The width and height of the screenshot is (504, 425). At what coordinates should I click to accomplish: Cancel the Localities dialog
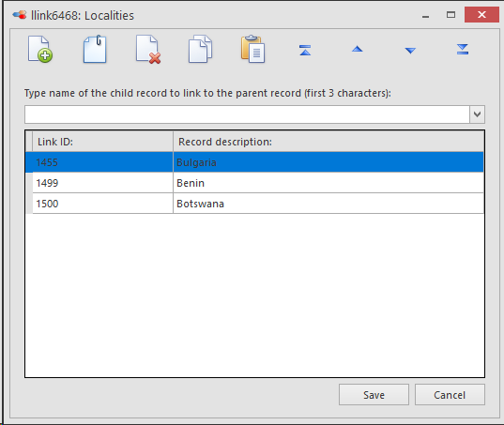[x=450, y=394]
